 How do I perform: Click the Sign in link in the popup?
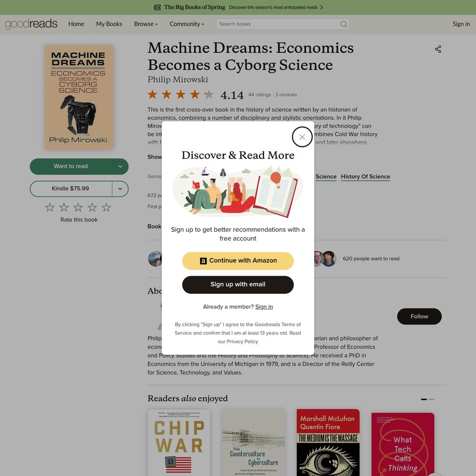click(x=264, y=307)
